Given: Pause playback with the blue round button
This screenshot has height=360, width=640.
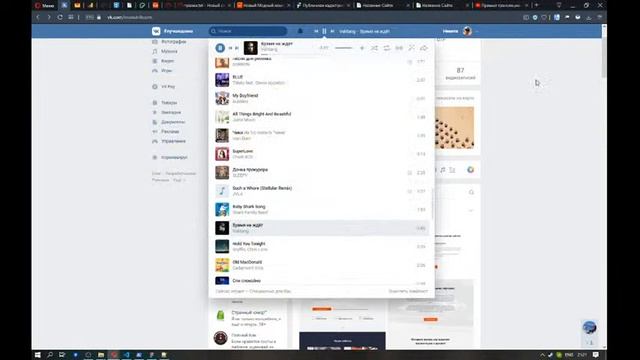Looking at the screenshot, I should (x=220, y=48).
